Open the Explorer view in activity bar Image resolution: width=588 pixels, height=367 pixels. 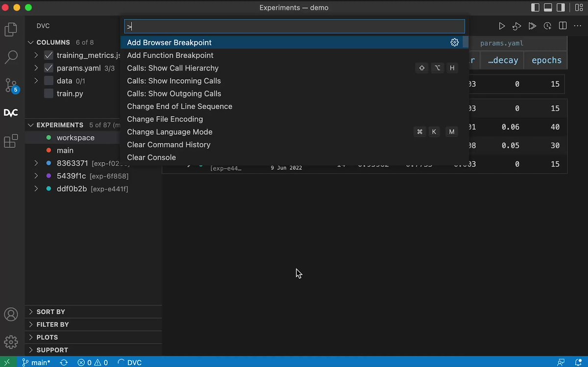(x=11, y=30)
